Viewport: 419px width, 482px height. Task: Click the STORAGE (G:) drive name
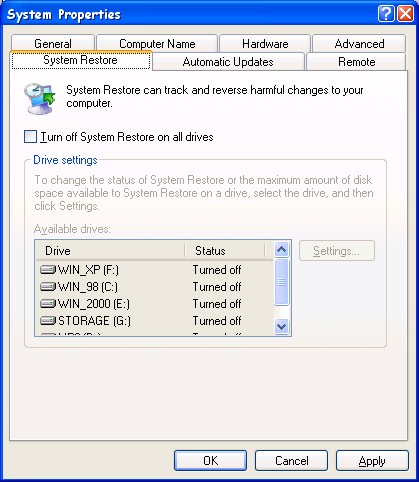[x=94, y=320]
